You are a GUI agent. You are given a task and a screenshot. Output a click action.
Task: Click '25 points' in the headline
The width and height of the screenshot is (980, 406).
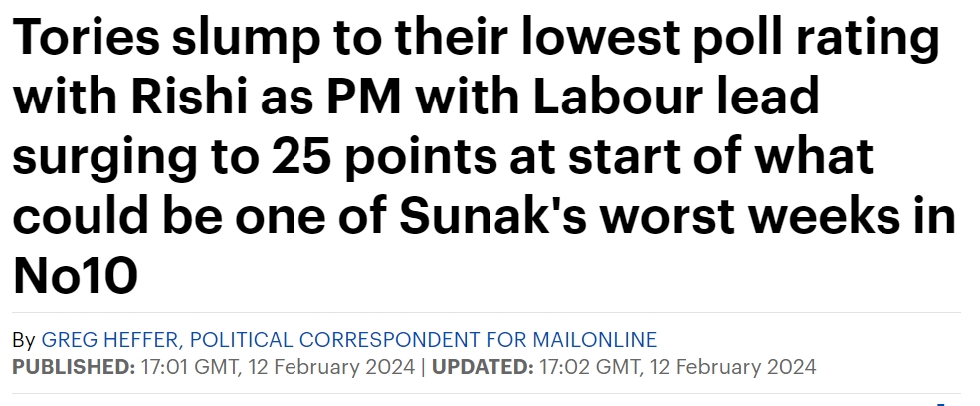(x=383, y=156)
